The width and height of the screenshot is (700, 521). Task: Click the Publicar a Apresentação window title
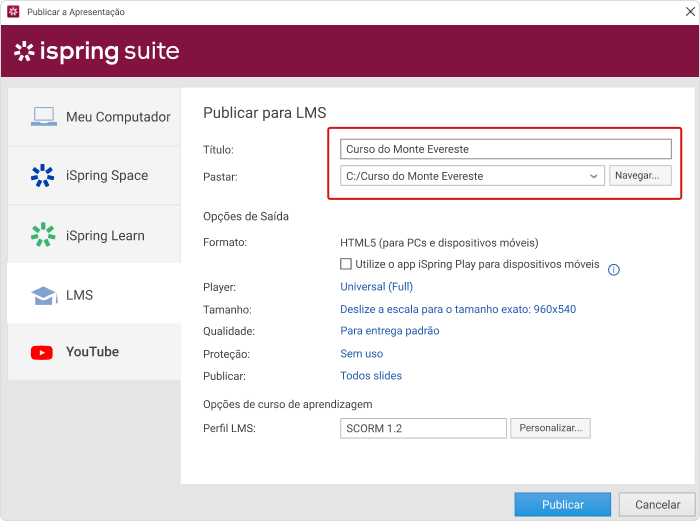[x=76, y=12]
